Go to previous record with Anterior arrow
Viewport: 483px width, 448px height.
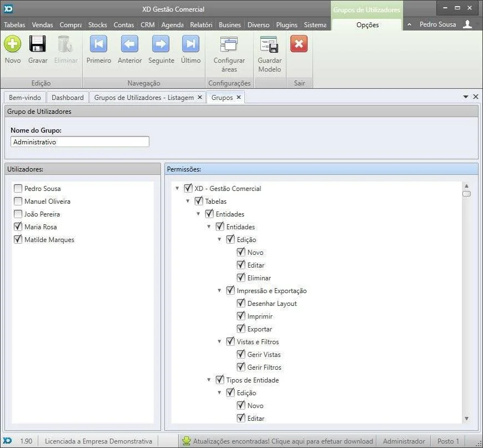tap(130, 44)
